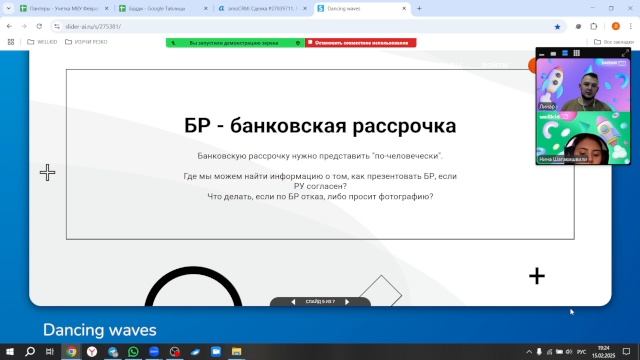
Task: Open the second bookmarks bar folder
Action: [86, 42]
